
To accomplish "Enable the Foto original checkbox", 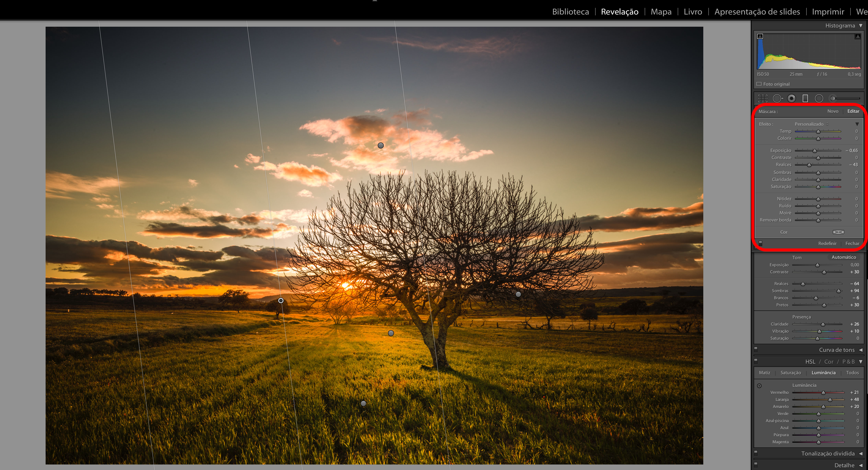I will coord(759,84).
